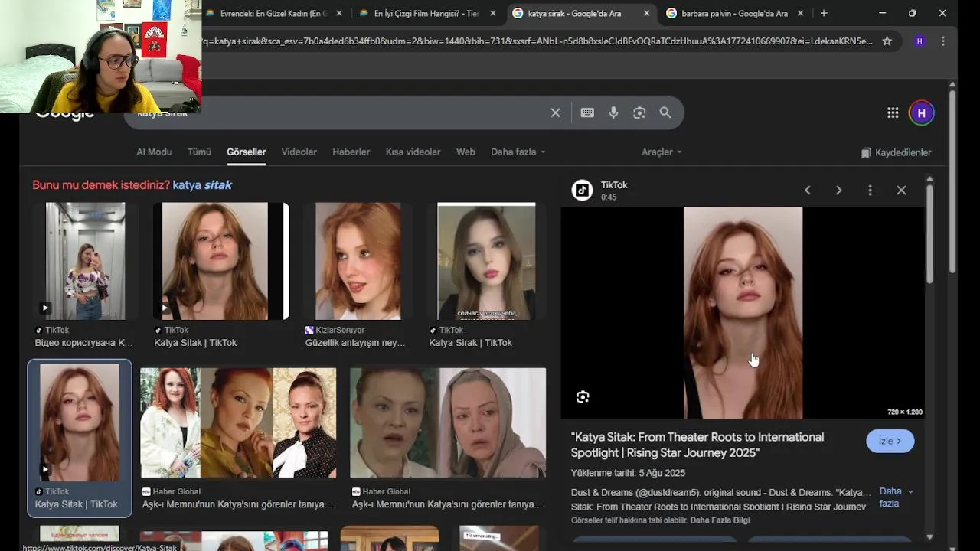Image resolution: width=980 pixels, height=551 pixels.
Task: Select the AI Modu search mode
Action: (x=154, y=152)
